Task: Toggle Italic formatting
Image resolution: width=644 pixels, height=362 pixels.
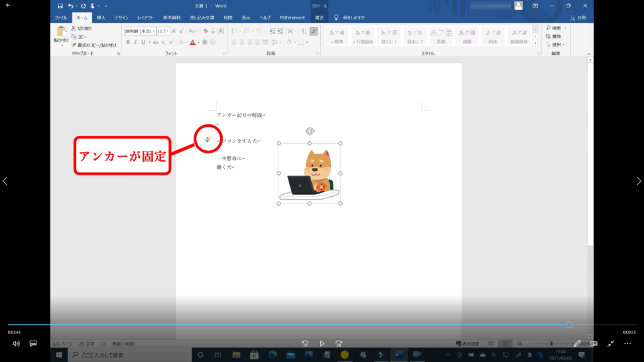Action: point(135,42)
